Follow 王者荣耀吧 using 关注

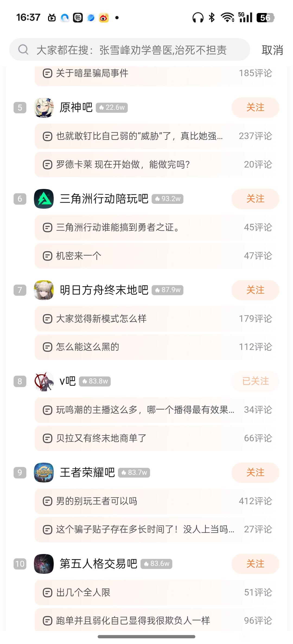pos(255,472)
